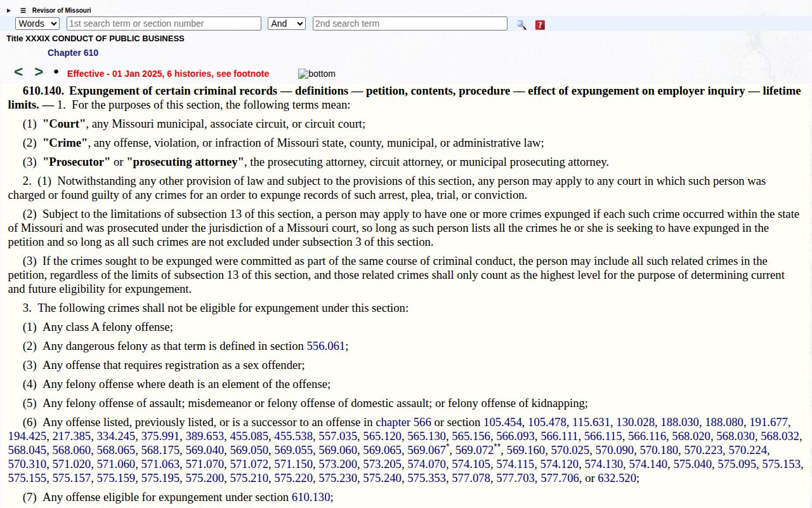Open the hamburger menu icon
The image size is (812, 508).
(x=23, y=11)
